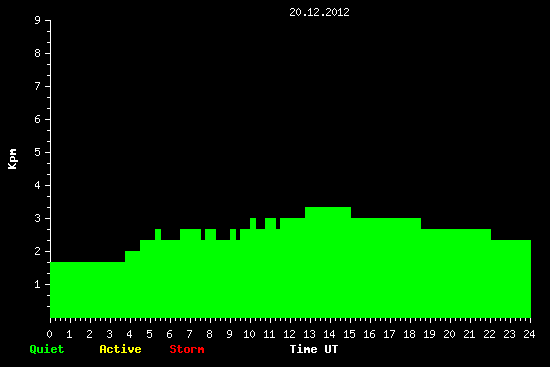The width and height of the screenshot is (550, 367).
Task: Click the peak green bar near hour 14
Action: [x=328, y=262]
